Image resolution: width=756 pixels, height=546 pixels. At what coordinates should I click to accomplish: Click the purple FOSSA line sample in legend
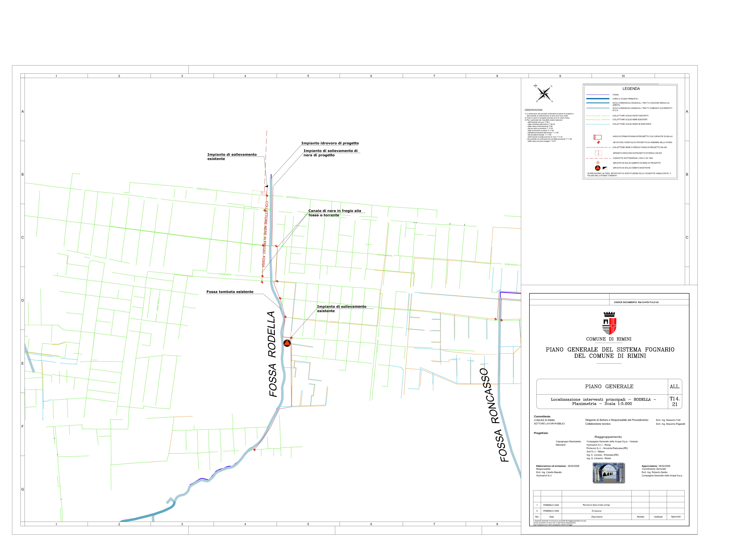598,95
